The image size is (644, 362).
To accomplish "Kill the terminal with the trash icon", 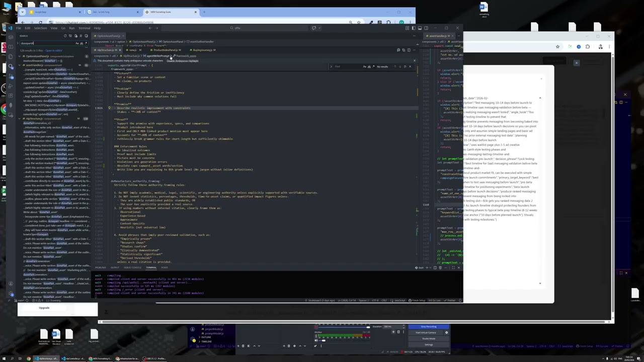I will (440, 267).
